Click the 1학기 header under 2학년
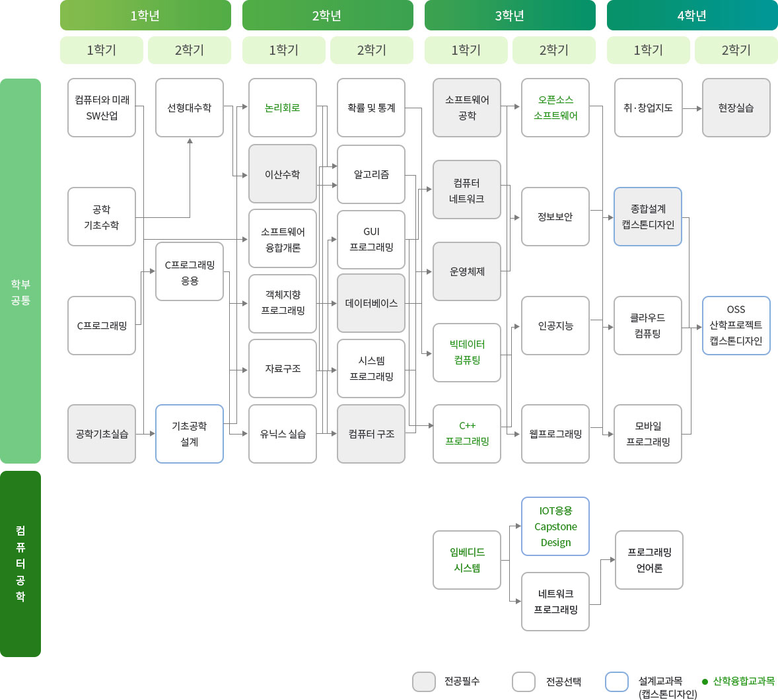This screenshot has height=700, width=778. (283, 50)
